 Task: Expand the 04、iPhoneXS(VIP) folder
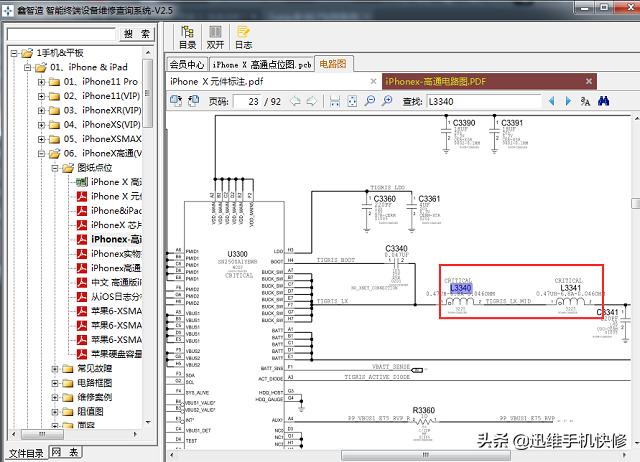pos(41,125)
